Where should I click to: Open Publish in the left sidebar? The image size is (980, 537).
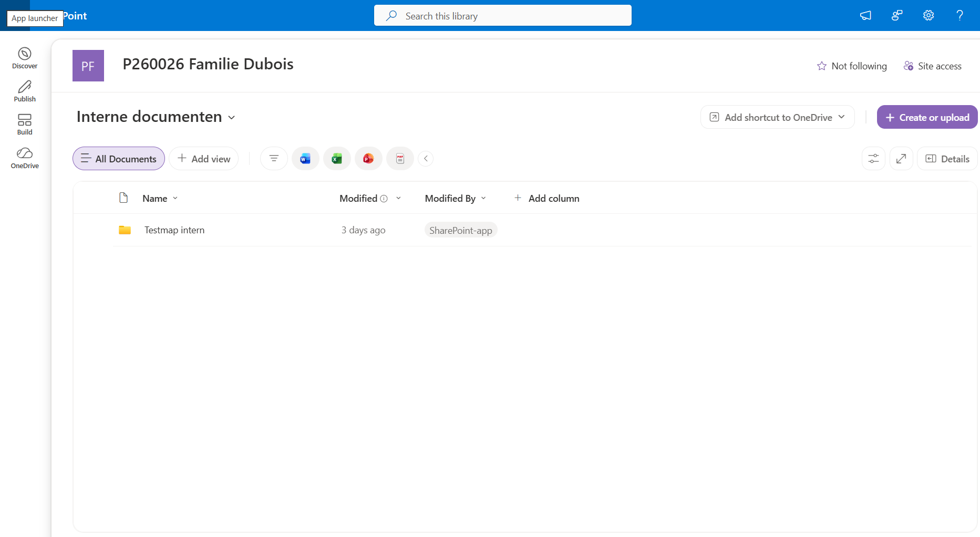pyautogui.click(x=25, y=91)
